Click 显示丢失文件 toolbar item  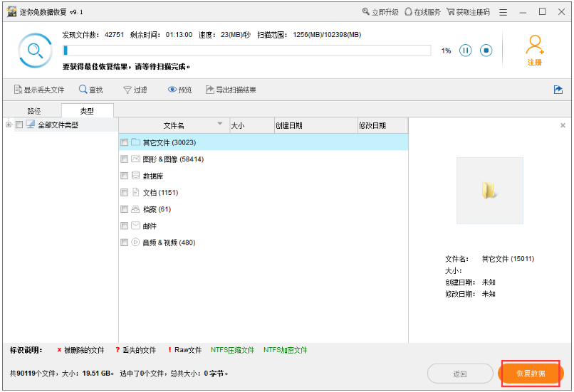[x=39, y=90]
